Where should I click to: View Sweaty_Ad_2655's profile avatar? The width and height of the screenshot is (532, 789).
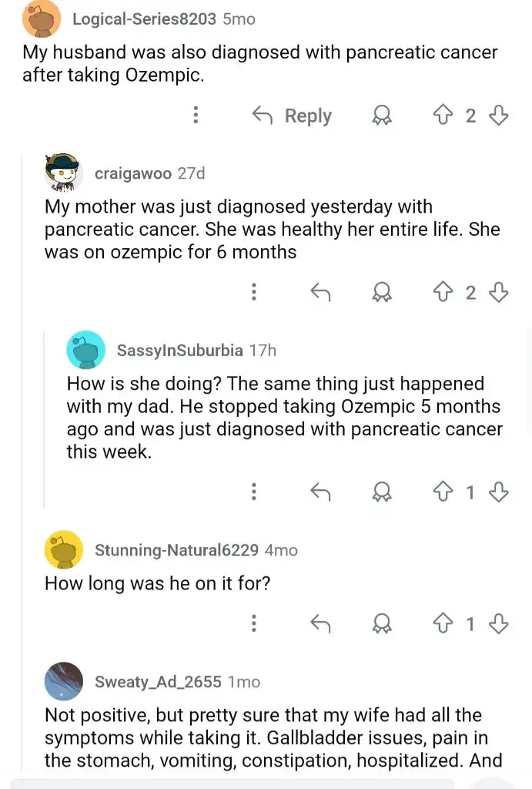(x=64, y=682)
